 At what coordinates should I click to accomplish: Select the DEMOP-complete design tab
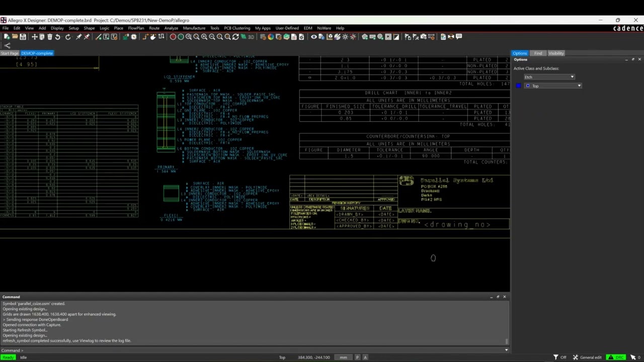tap(37, 53)
